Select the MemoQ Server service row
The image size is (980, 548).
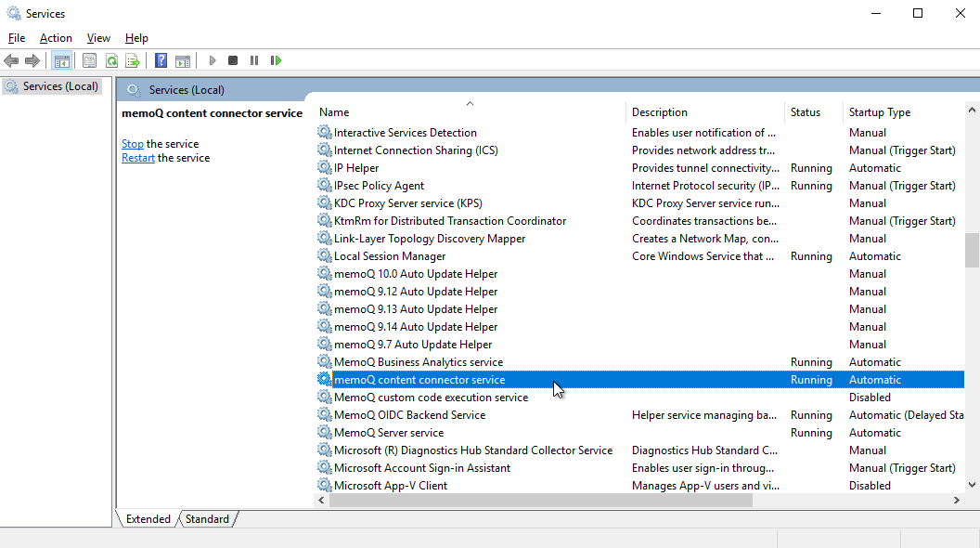[389, 433]
